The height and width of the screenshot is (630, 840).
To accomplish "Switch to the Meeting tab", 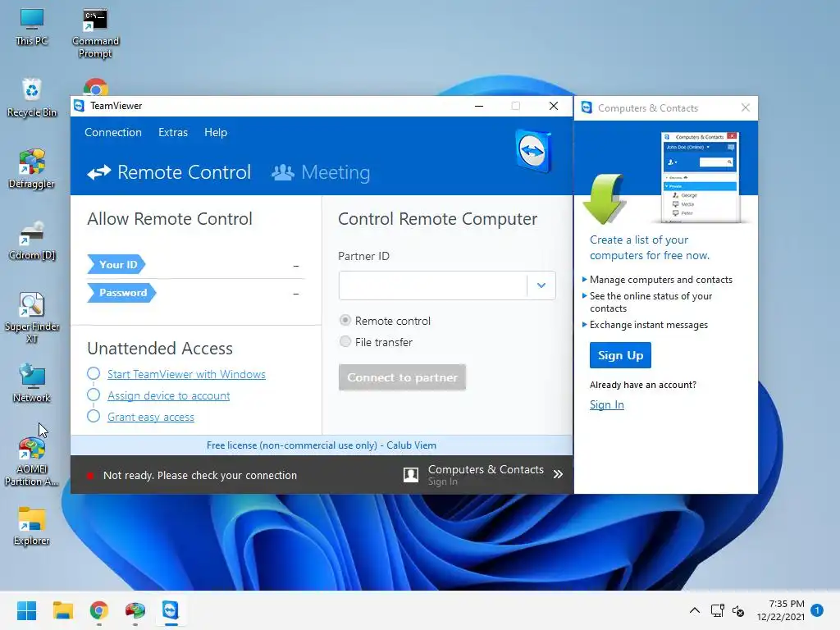I will tap(321, 172).
